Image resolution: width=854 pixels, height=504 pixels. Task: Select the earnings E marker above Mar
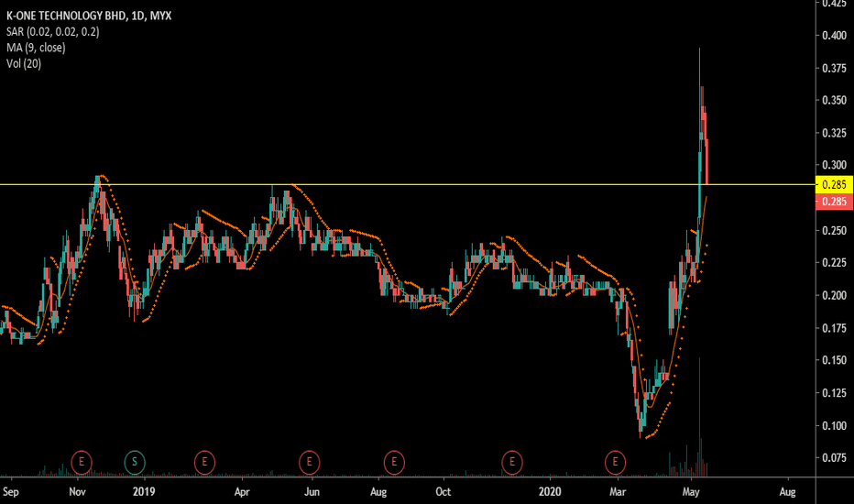pyautogui.click(x=616, y=462)
